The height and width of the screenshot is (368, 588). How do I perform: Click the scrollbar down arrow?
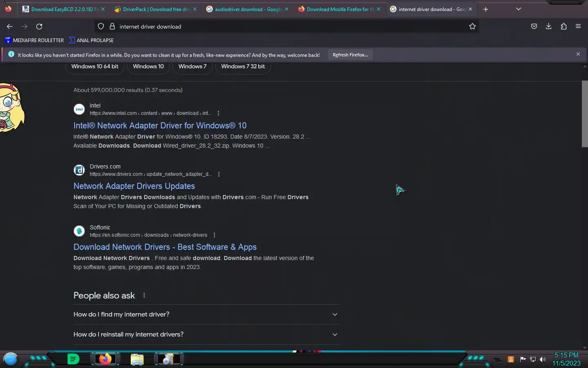click(x=585, y=348)
